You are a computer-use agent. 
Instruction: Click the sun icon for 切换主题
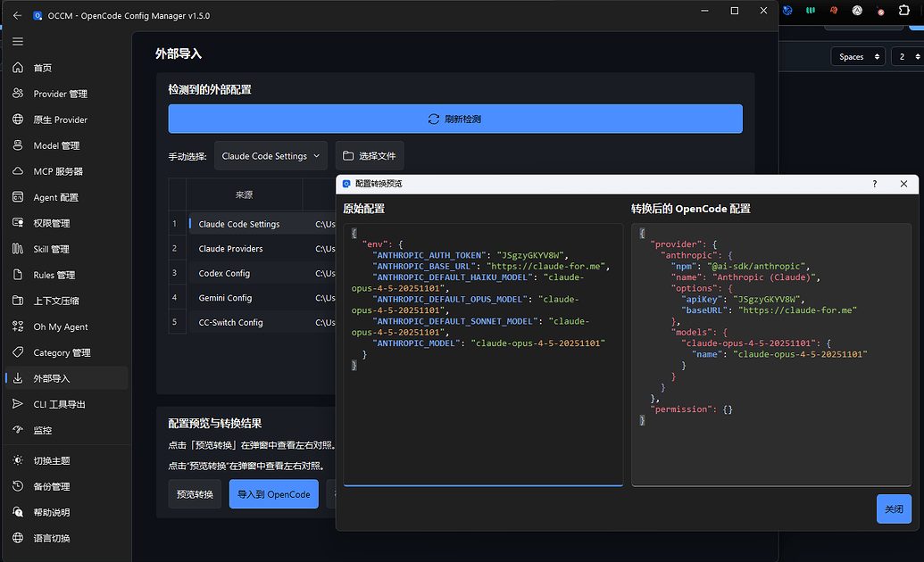point(18,460)
